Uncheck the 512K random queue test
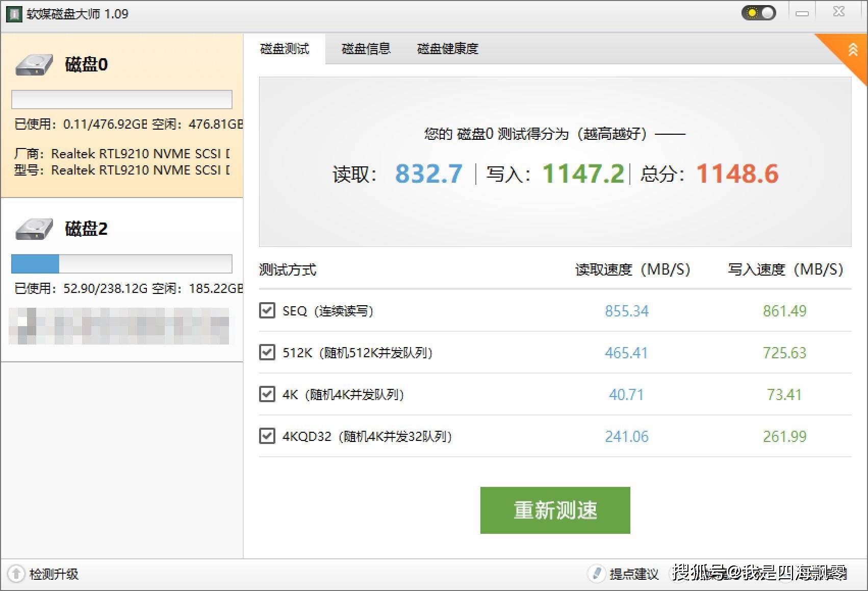This screenshot has height=591, width=868. [x=267, y=352]
